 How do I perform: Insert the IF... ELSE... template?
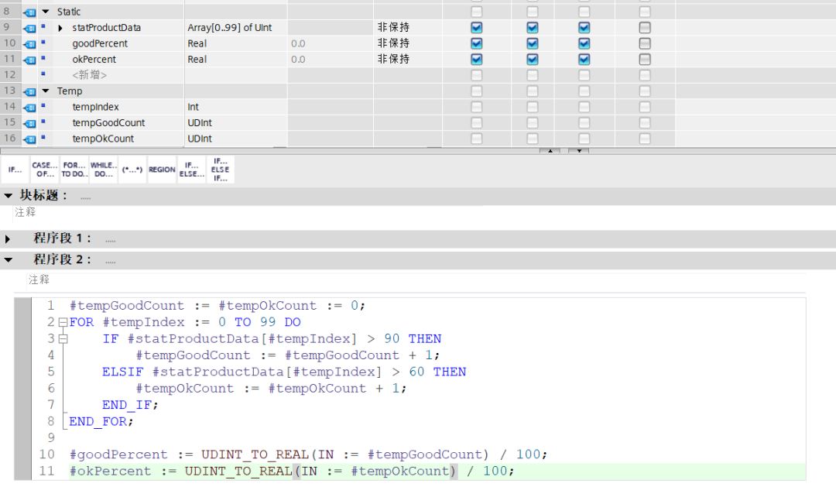click(x=191, y=170)
